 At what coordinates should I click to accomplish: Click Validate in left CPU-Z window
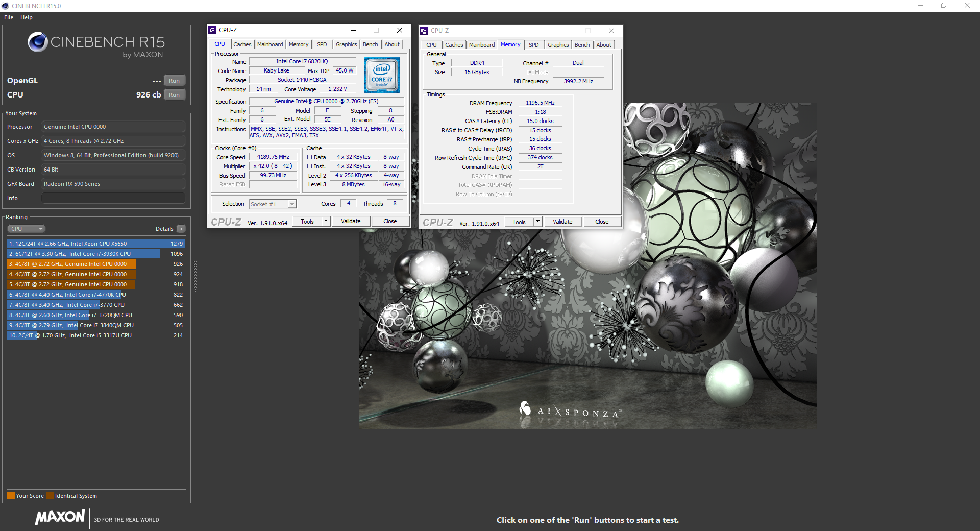(x=351, y=221)
